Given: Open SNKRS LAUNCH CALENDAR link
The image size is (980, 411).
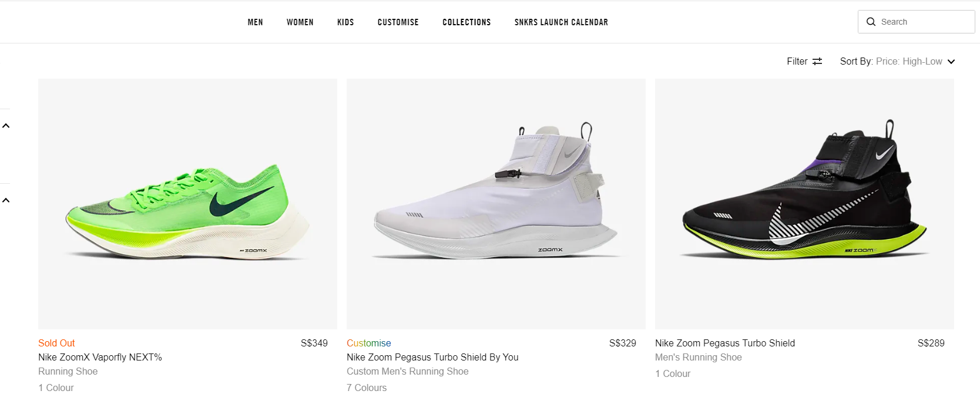Looking at the screenshot, I should (561, 22).
